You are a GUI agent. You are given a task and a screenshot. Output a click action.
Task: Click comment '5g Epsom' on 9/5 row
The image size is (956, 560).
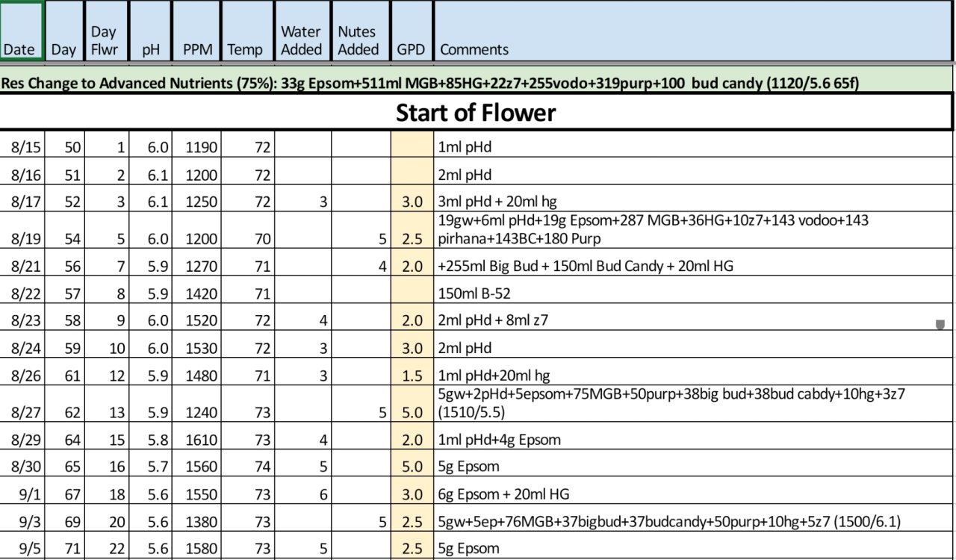[469, 549]
